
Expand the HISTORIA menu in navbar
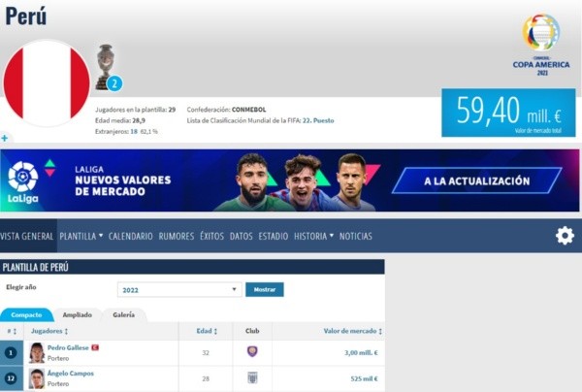[x=314, y=236]
